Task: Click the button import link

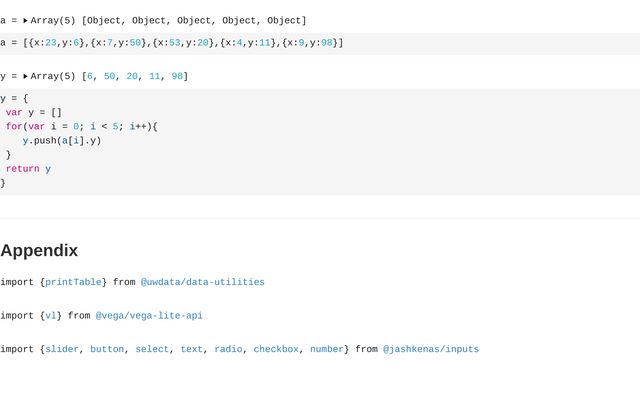Action: click(106, 350)
